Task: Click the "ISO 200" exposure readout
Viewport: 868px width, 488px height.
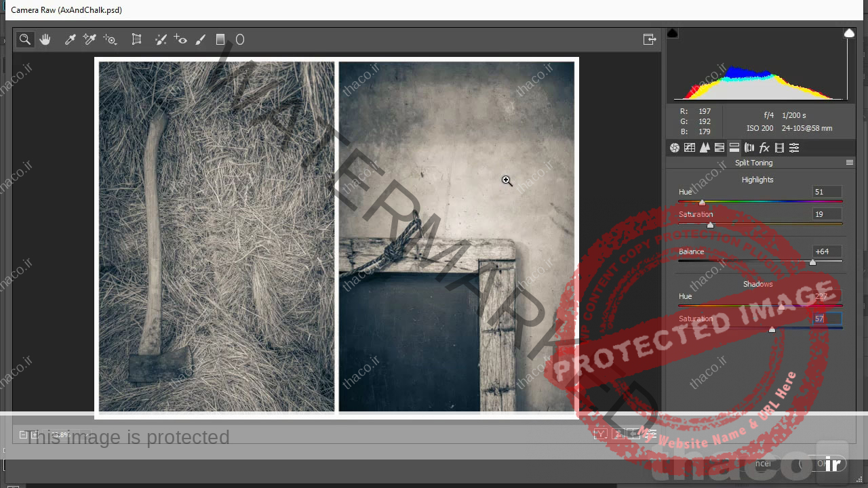Action: pyautogui.click(x=759, y=128)
